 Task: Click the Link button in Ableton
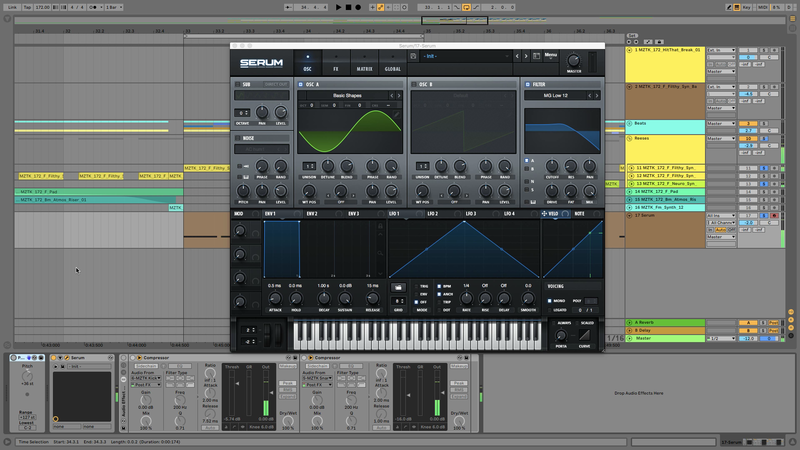tap(13, 7)
